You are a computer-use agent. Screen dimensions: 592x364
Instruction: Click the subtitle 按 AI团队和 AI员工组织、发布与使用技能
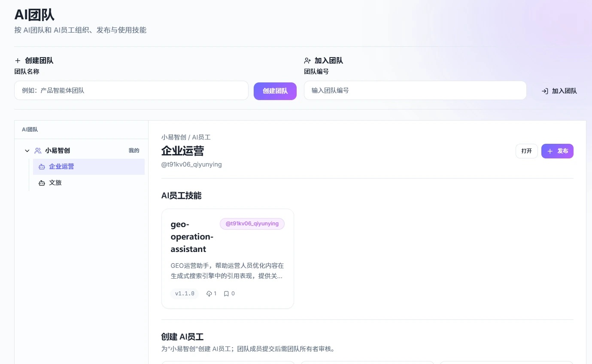coord(80,30)
